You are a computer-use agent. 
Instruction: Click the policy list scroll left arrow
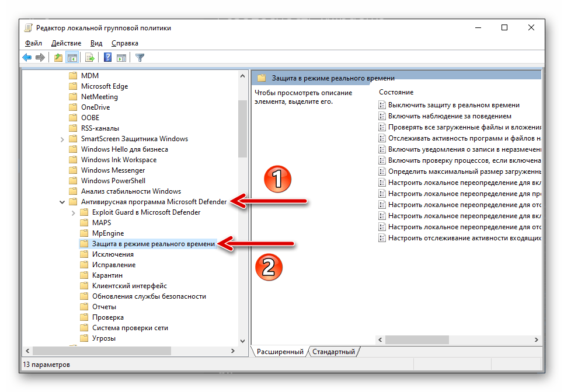click(380, 339)
